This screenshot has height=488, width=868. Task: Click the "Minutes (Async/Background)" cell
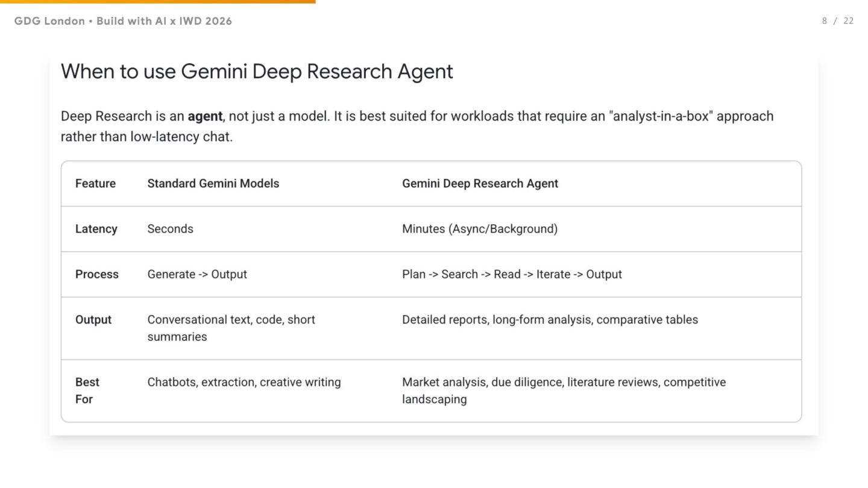[x=479, y=229]
